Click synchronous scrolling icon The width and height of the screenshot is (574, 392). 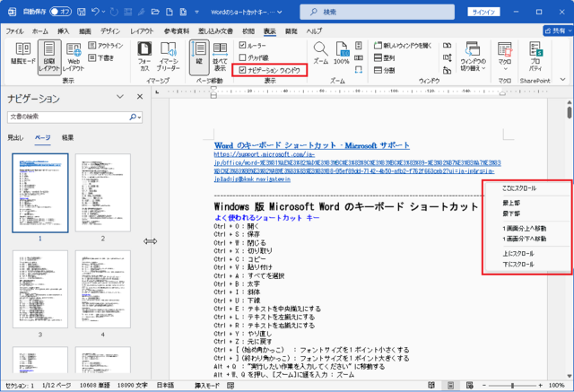(447, 57)
